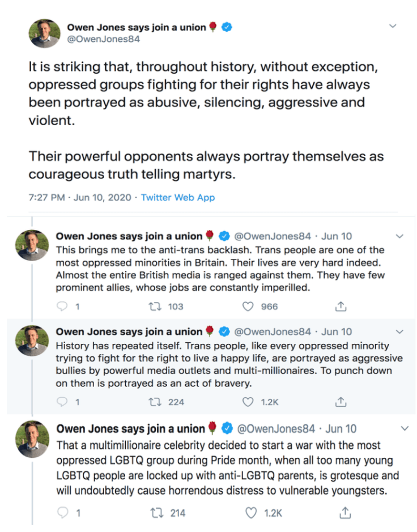Share the multimillionaire celebrity tweet

344,513
